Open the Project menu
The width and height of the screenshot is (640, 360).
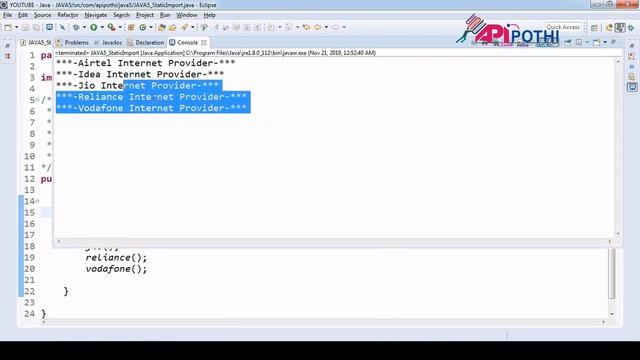145,15
